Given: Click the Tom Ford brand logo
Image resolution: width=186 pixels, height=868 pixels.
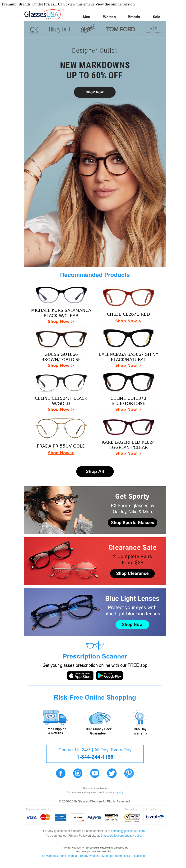Looking at the screenshot, I should pyautogui.click(x=121, y=29).
